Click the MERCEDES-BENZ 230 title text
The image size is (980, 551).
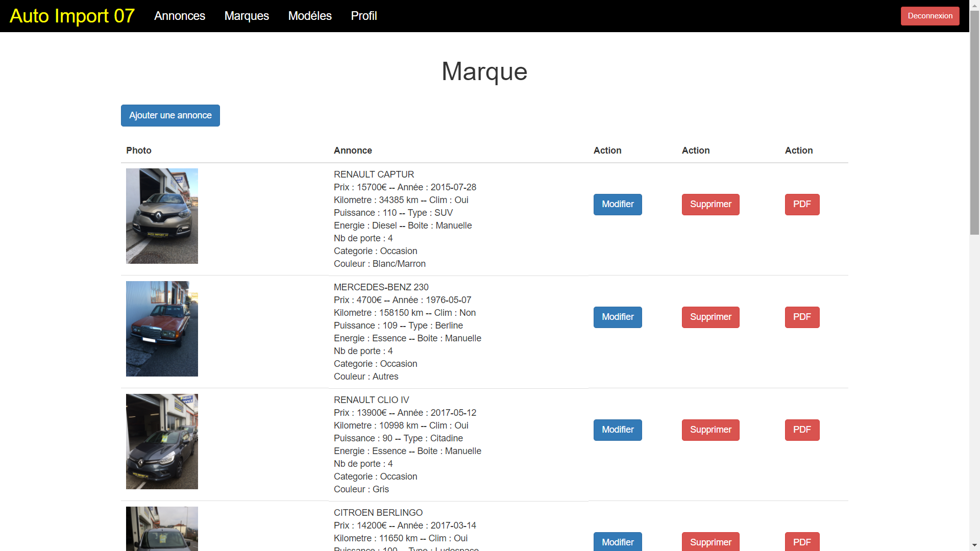(381, 287)
